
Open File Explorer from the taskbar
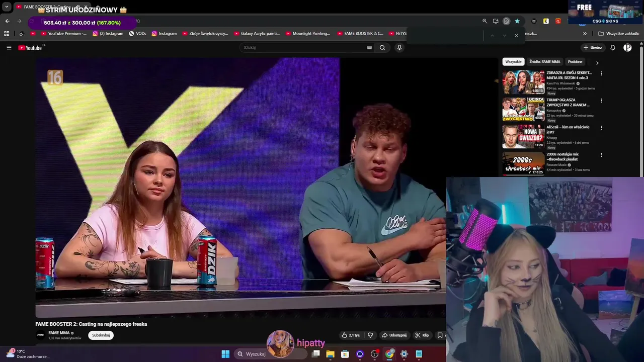click(331, 354)
